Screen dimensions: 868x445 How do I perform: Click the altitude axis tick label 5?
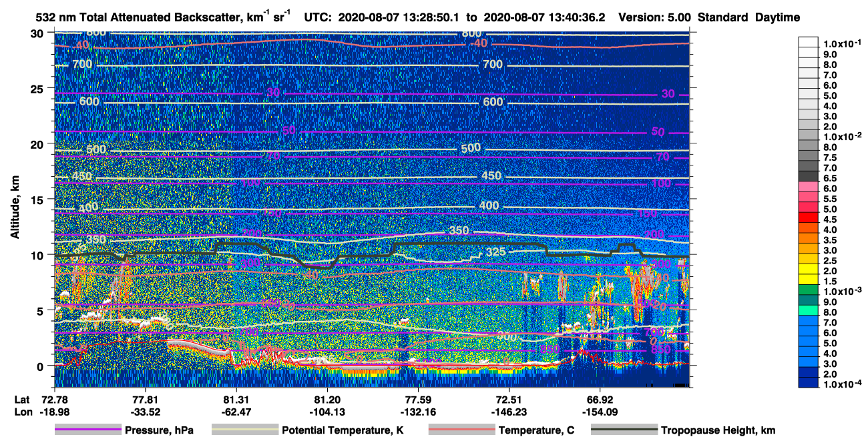click(41, 310)
